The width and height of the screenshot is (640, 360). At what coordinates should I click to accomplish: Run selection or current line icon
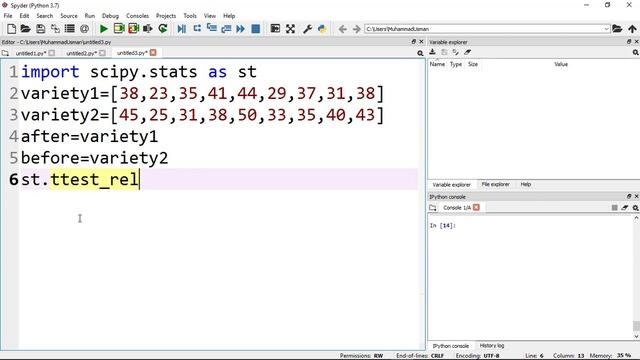(x=148, y=29)
